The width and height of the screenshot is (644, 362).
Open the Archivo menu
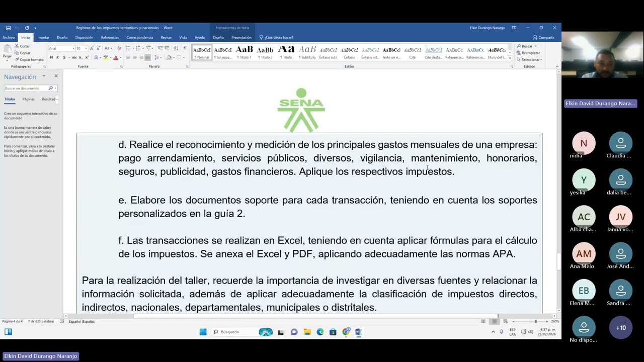[x=9, y=37]
